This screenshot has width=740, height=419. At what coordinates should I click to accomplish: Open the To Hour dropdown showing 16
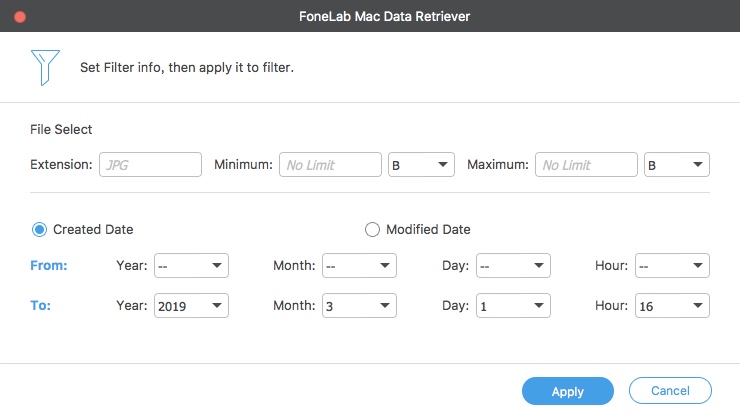(672, 306)
